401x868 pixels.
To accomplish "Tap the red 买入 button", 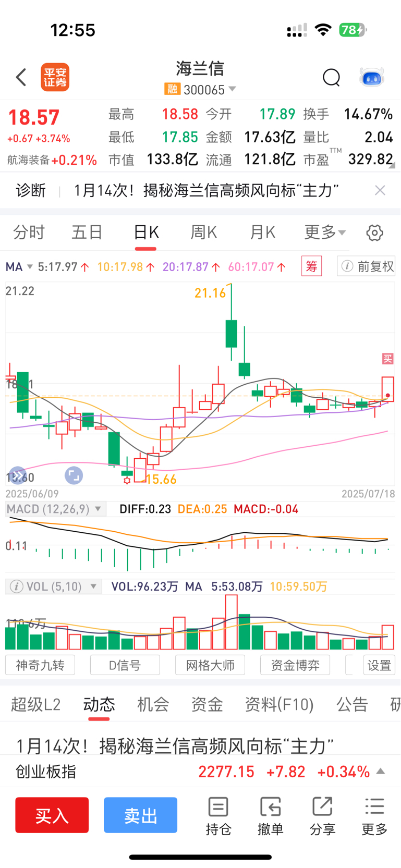I will [x=52, y=815].
